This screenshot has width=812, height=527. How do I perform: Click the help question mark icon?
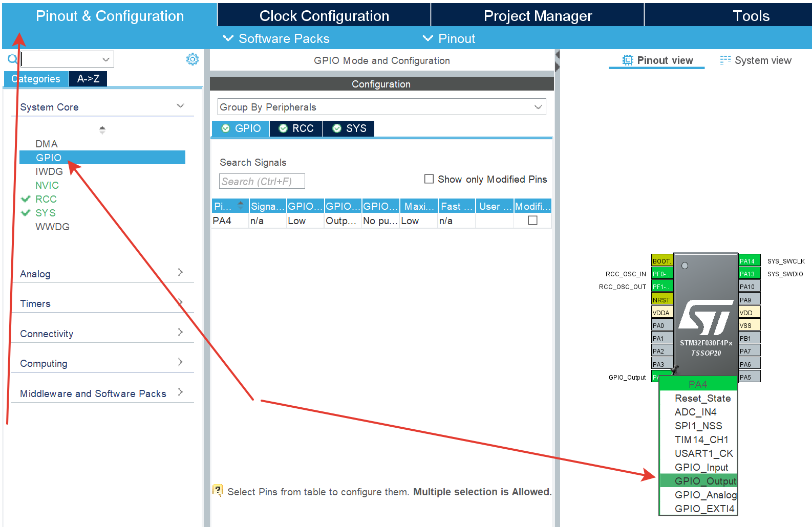coord(218,491)
